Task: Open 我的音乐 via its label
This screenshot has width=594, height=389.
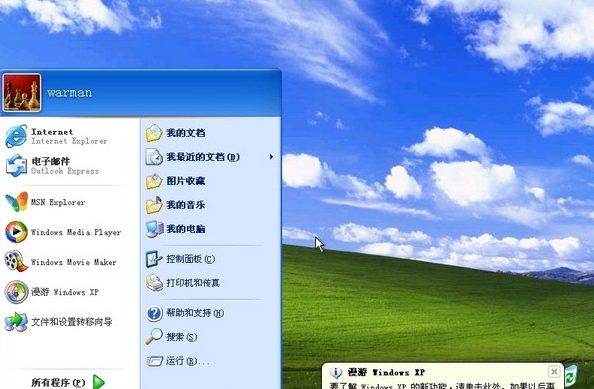Action: tap(186, 205)
